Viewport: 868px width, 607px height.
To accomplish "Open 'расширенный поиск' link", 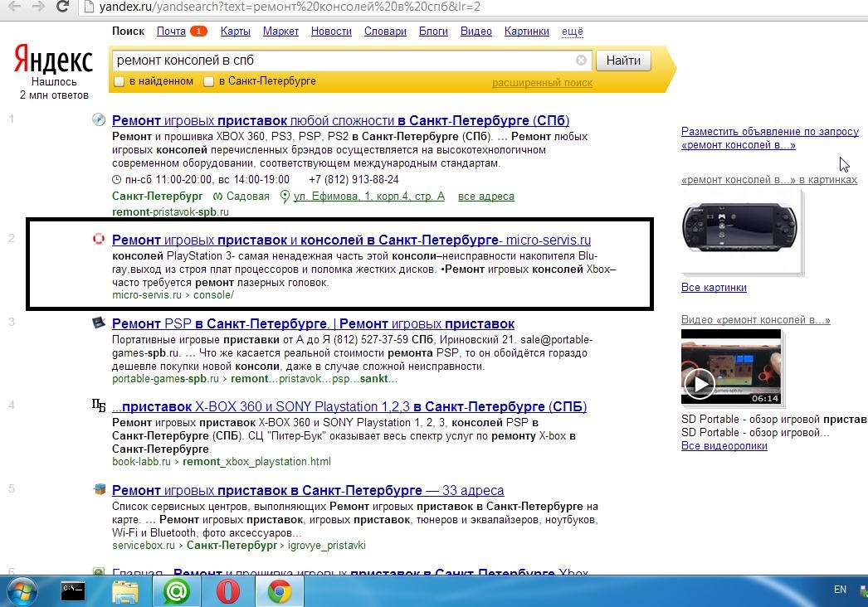I will 542,82.
